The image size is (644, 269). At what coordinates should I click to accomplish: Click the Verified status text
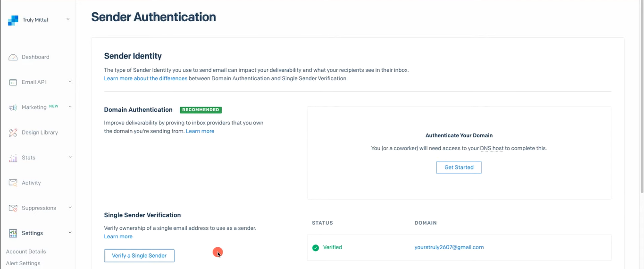pyautogui.click(x=333, y=247)
